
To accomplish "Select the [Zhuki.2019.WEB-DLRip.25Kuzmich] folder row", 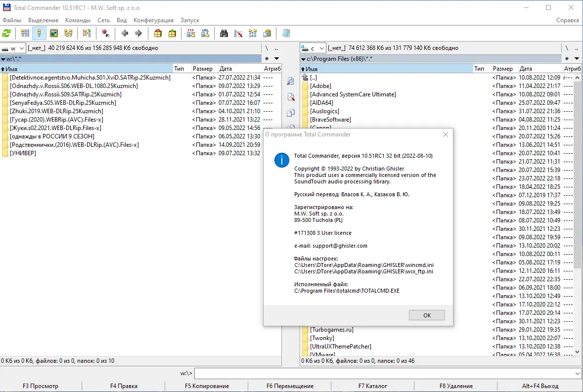I will coord(140,111).
